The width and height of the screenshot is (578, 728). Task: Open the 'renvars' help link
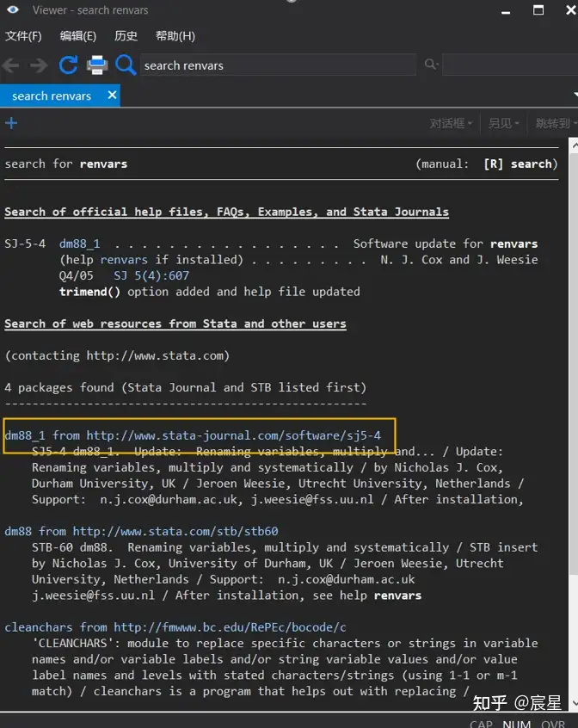click(124, 260)
